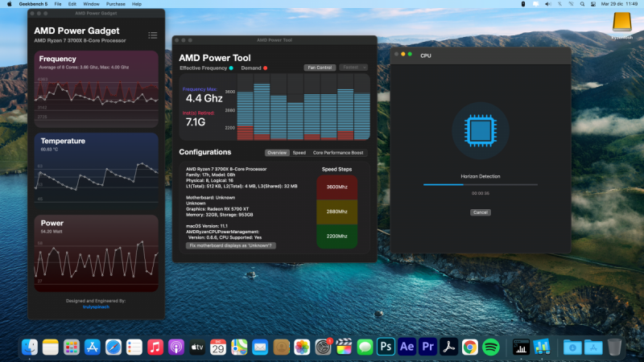The image size is (644, 362).
Task: Open the App Store dock icon
Action: [93, 348]
